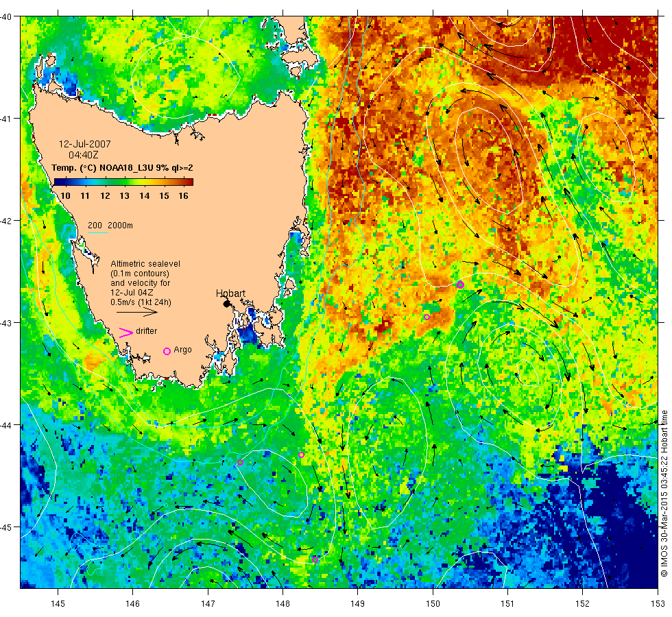
Task: Click the 145 longitude axis label
Action: tap(58, 604)
